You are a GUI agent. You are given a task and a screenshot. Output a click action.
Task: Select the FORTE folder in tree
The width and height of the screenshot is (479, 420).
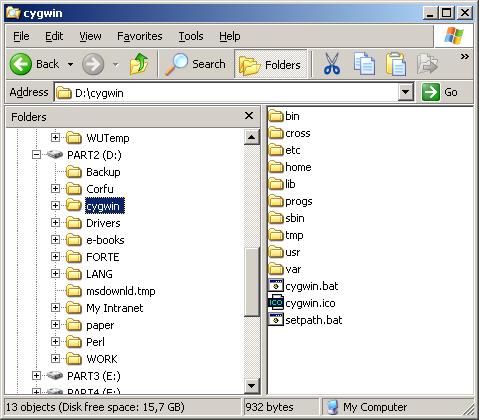coord(93,257)
